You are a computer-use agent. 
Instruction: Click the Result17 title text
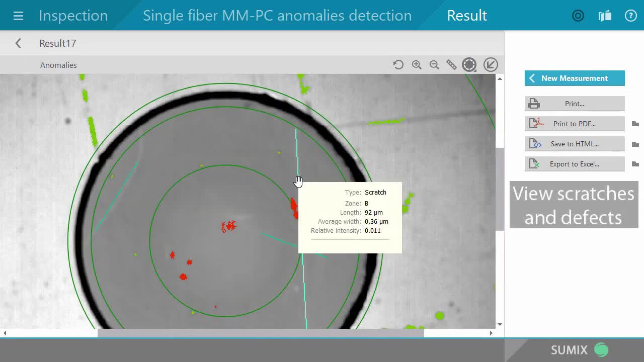pos(58,43)
